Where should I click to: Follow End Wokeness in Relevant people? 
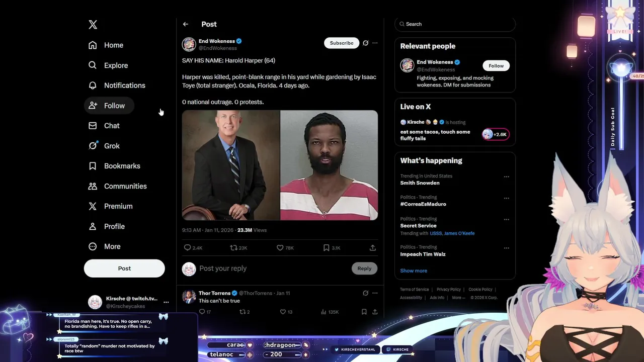[496, 66]
